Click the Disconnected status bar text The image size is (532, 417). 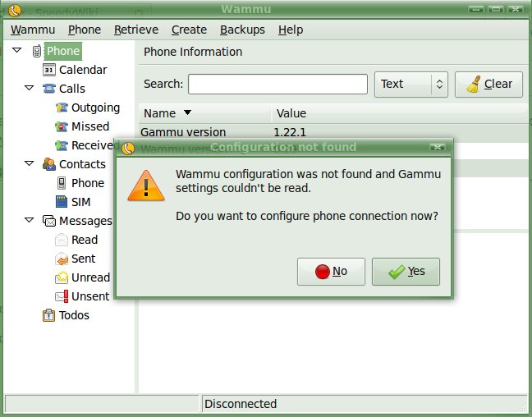[x=241, y=404]
